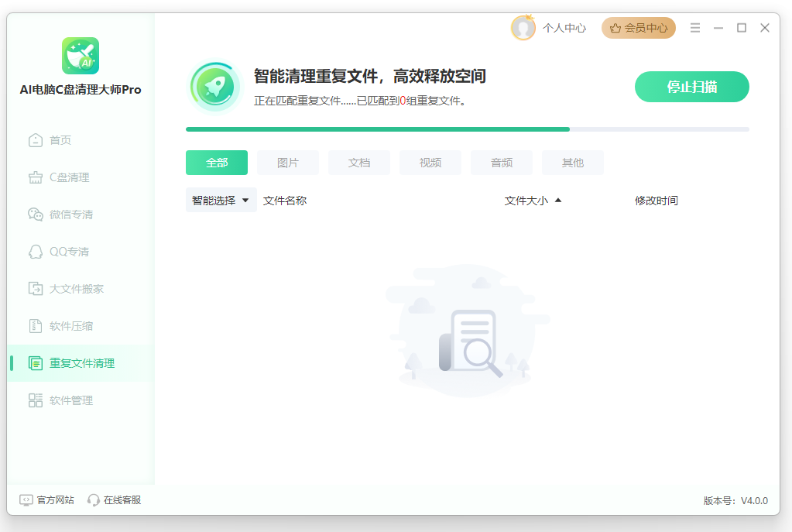Switch to the 视频 tab
792x532 pixels.
click(430, 163)
